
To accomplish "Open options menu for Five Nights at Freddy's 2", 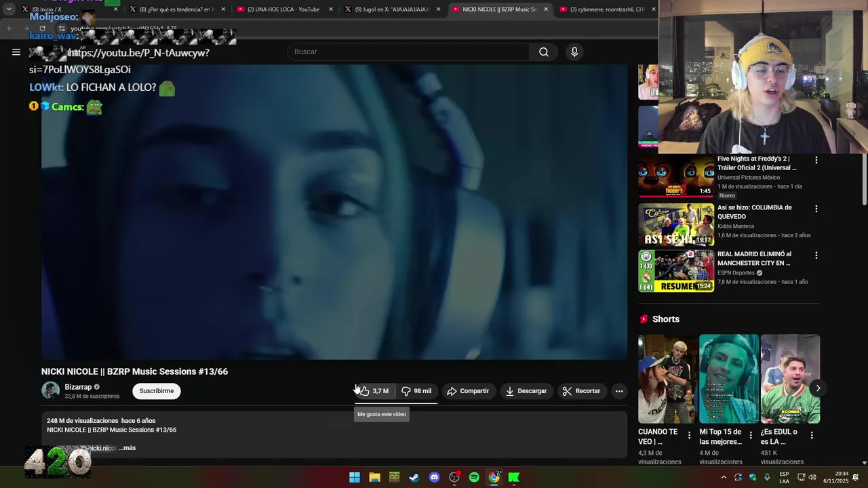I will [x=816, y=160].
